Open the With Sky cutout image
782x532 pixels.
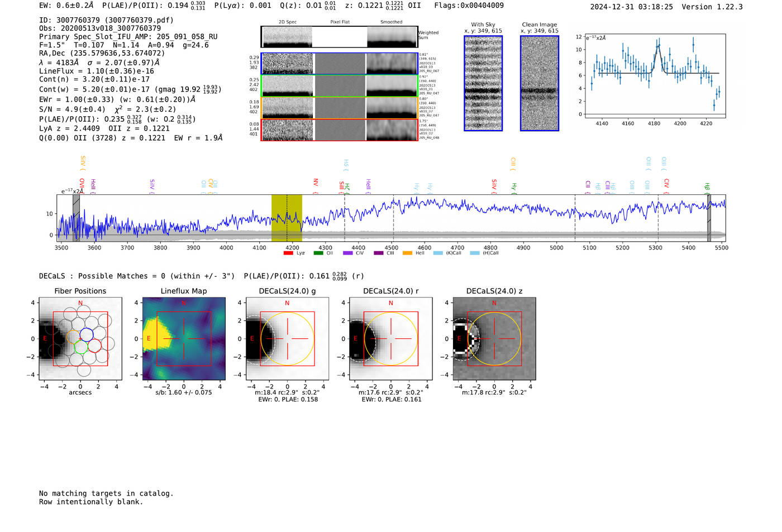[483, 83]
